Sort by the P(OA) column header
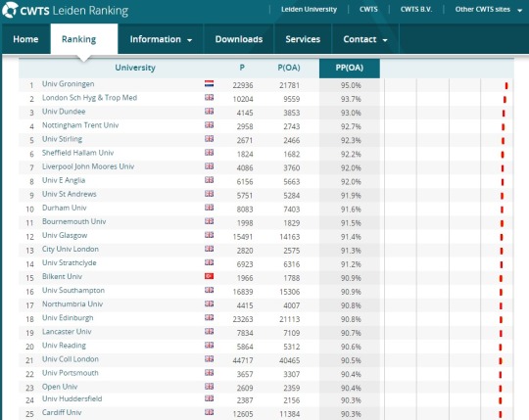Screen dimensions: 529x420 pyautogui.click(x=289, y=68)
